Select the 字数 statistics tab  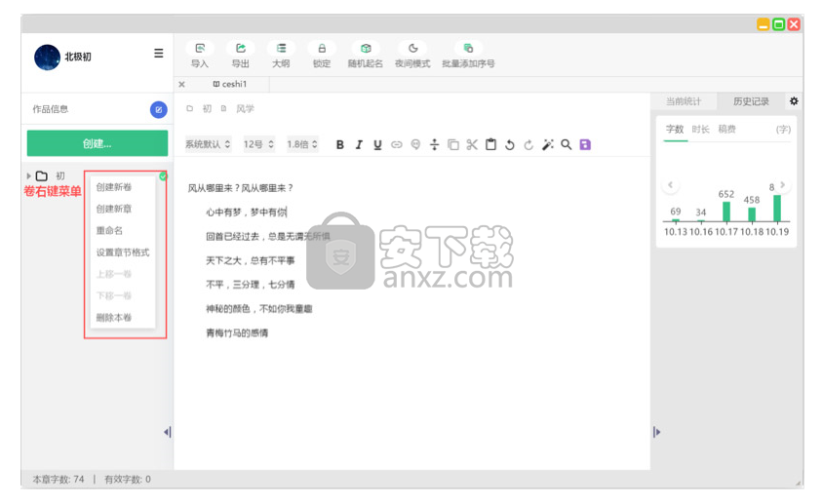[675, 129]
